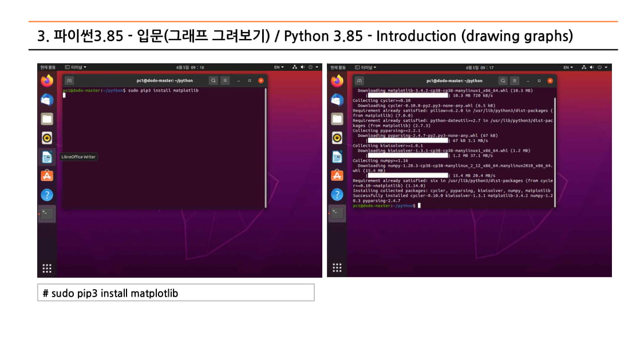Screen dimensions: 644x363
Task: Click the right terminal's title 'pc1@dodo-master: ~/python'
Action: (455, 81)
